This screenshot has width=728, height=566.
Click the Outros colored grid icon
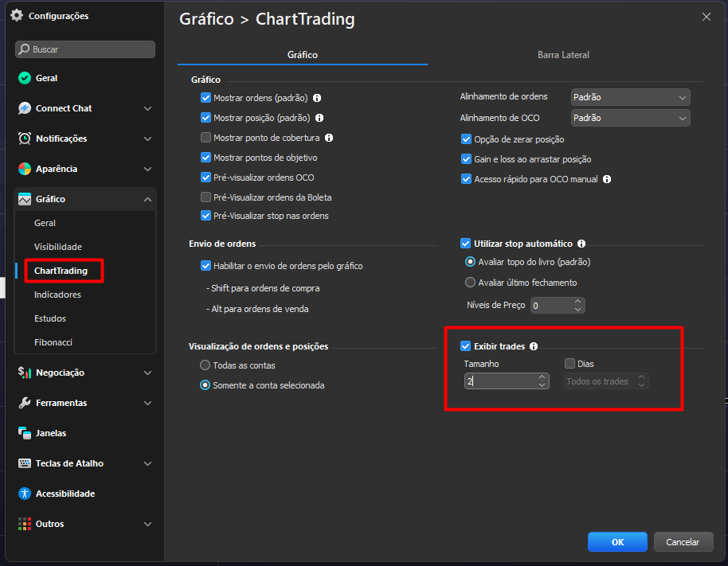(25, 524)
